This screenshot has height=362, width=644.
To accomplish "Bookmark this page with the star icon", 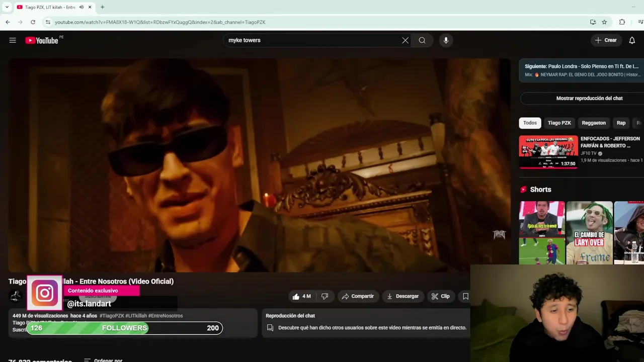I will coord(604,22).
